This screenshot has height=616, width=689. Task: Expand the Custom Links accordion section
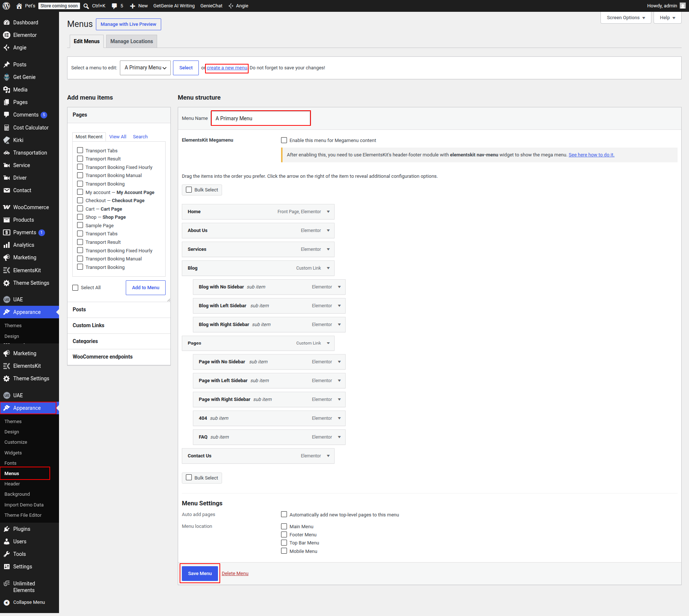pos(119,325)
